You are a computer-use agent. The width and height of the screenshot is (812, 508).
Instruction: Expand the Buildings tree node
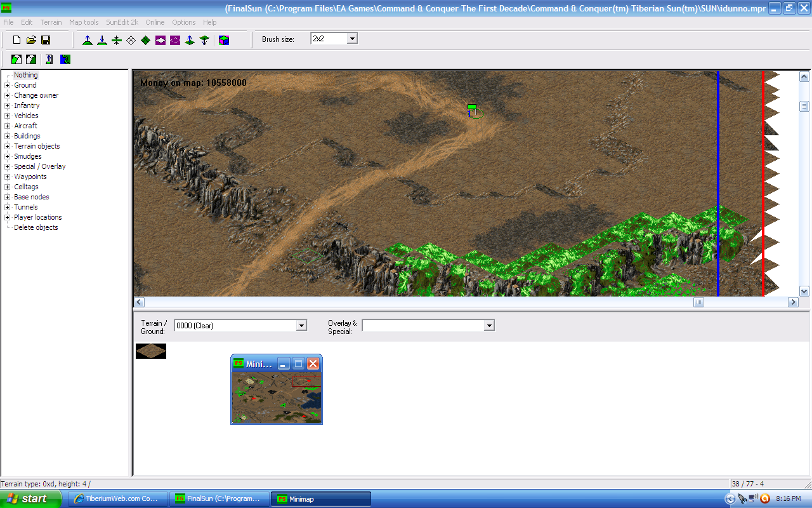[x=8, y=136]
